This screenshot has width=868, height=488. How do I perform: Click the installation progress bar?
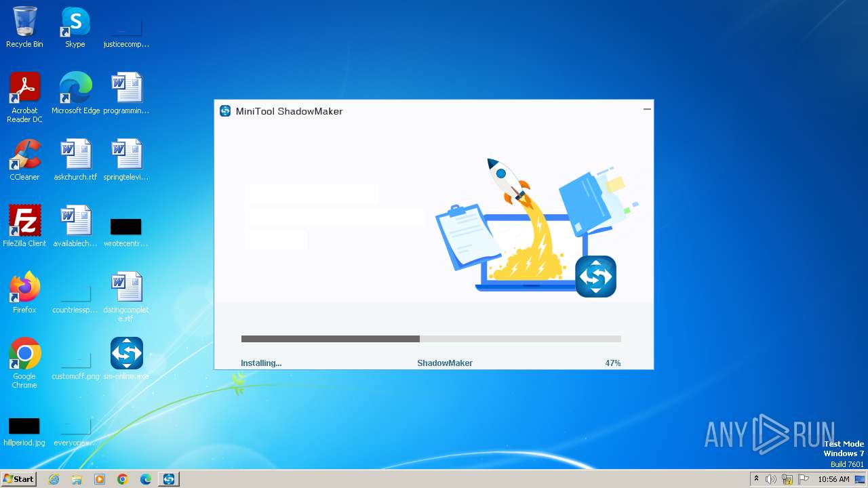431,339
